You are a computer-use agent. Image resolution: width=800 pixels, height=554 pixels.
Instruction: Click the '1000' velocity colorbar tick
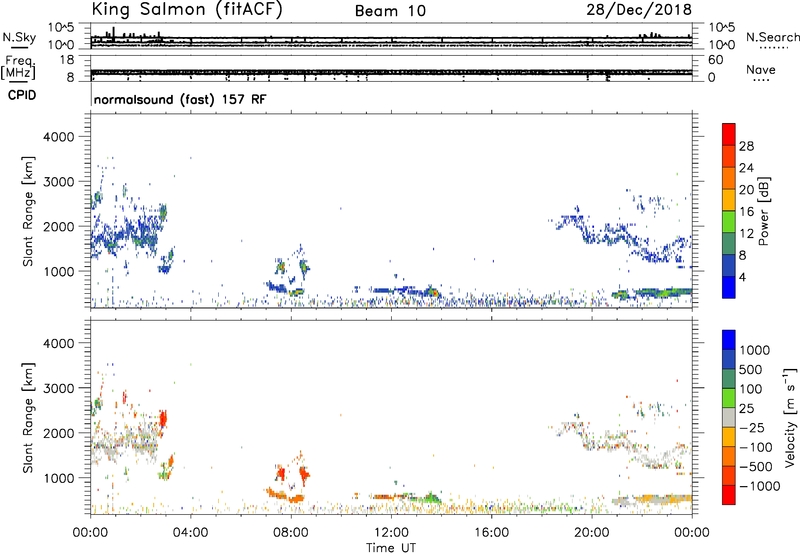coord(755,350)
